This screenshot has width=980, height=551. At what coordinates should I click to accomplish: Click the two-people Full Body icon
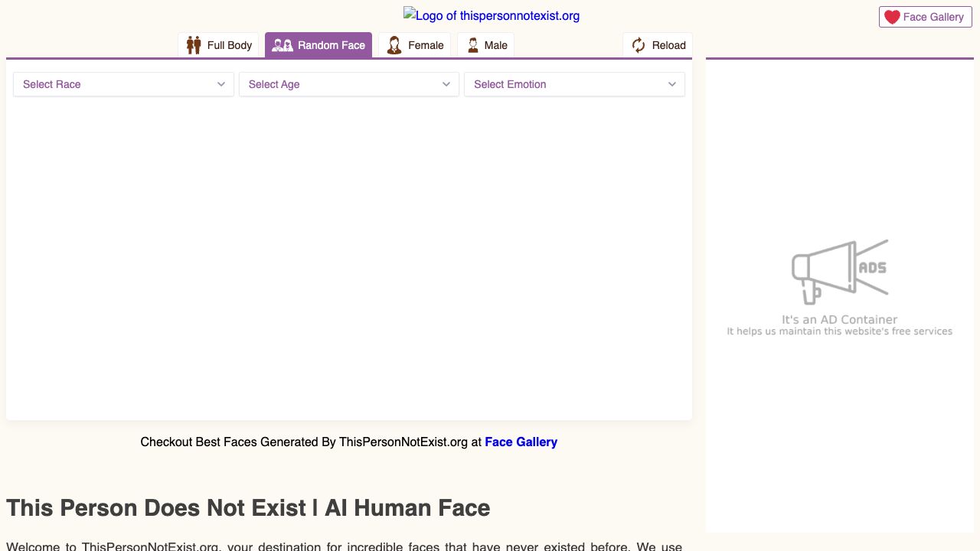tap(194, 45)
